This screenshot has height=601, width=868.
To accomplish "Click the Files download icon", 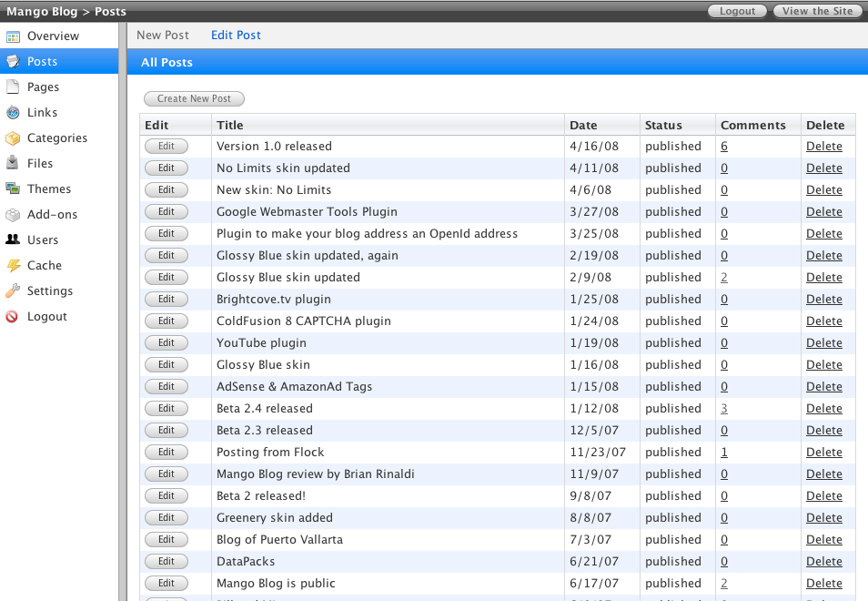I will [13, 163].
